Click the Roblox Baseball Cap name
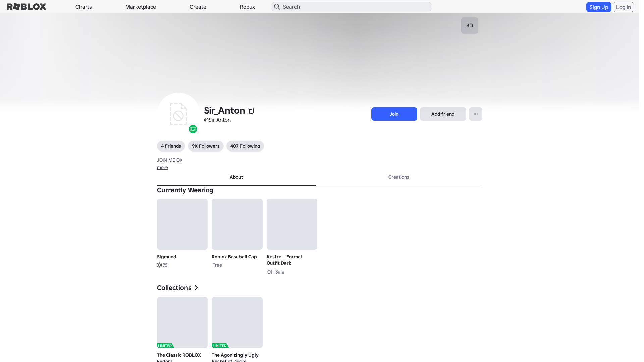This screenshot has width=644, height=362. coord(234,257)
